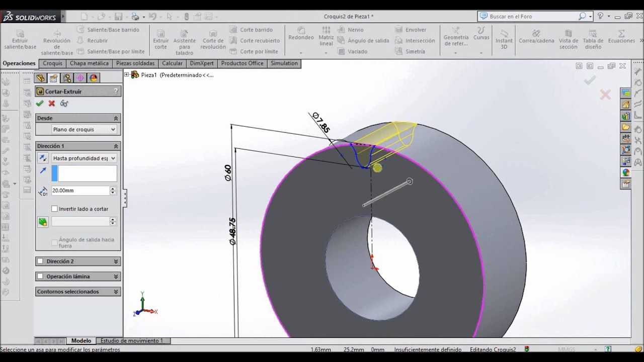Image resolution: width=644 pixels, height=362 pixels.
Task: Open Custom Properties icon in task pane
Action: tap(626, 184)
